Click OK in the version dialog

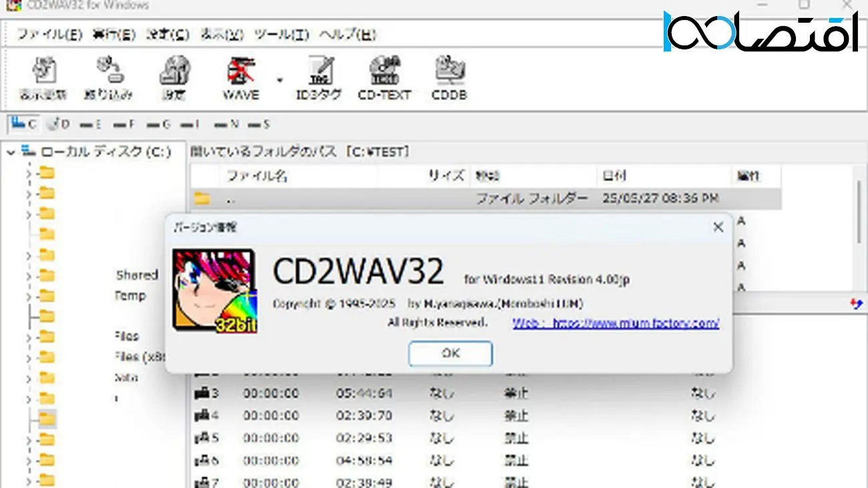tap(451, 354)
